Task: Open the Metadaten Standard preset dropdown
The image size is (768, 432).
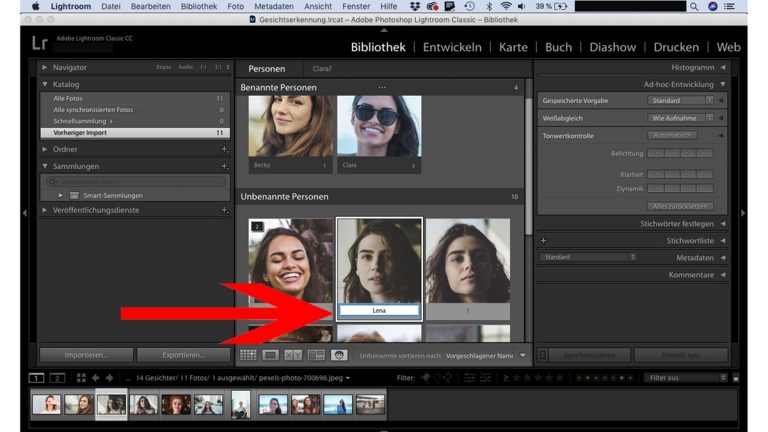Action: [x=588, y=257]
